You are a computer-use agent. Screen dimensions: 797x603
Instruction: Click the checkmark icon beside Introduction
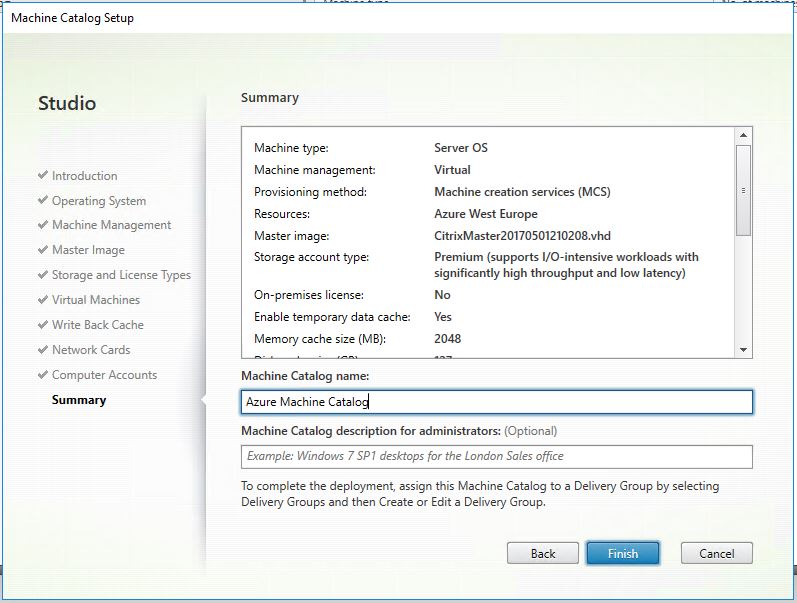(42, 176)
